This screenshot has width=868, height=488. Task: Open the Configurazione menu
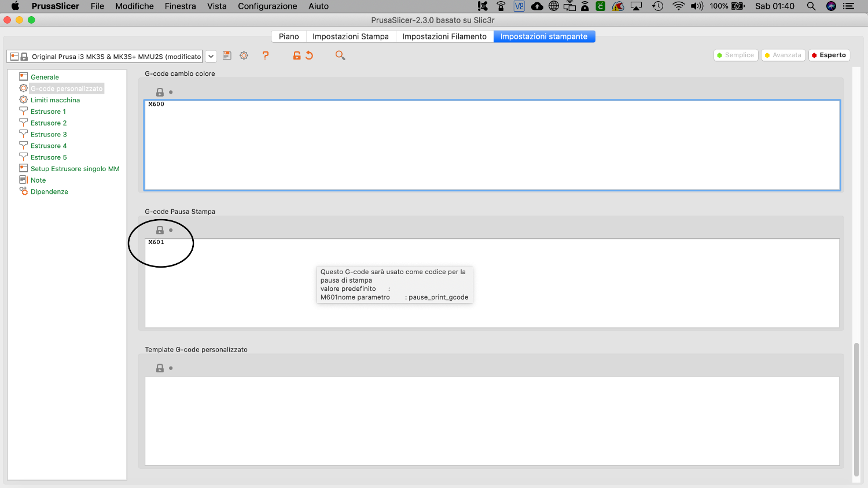click(267, 6)
